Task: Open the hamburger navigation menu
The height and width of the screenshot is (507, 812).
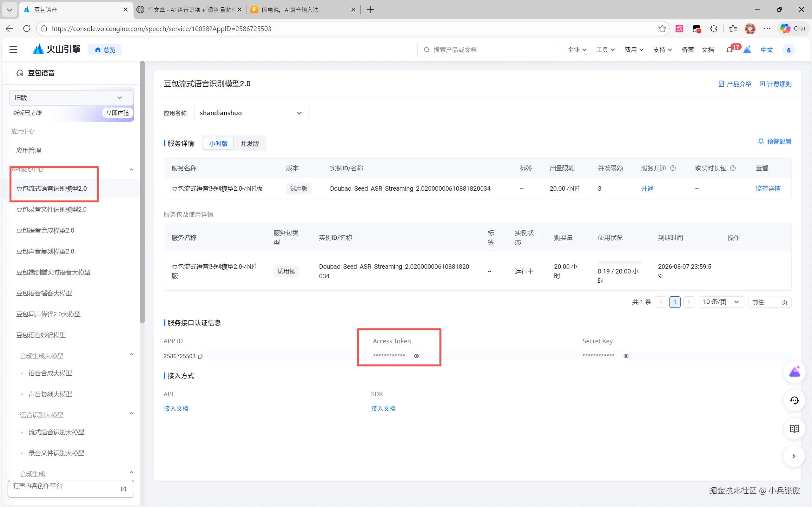Action: (13, 49)
